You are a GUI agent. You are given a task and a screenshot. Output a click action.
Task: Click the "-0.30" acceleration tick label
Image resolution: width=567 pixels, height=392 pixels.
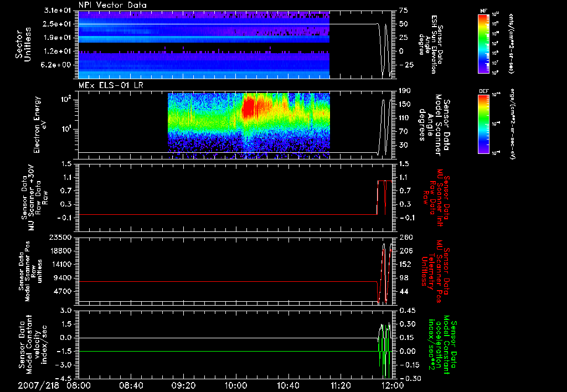click(410, 378)
